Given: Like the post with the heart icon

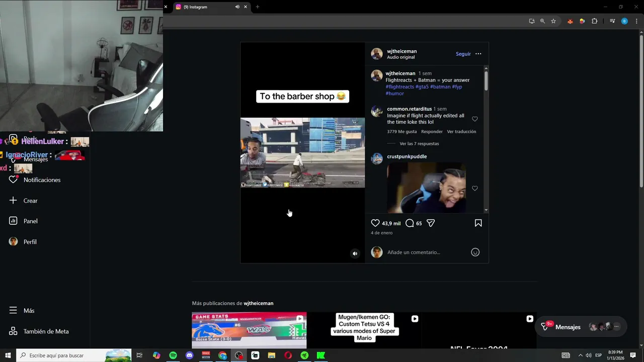Looking at the screenshot, I should (x=375, y=223).
